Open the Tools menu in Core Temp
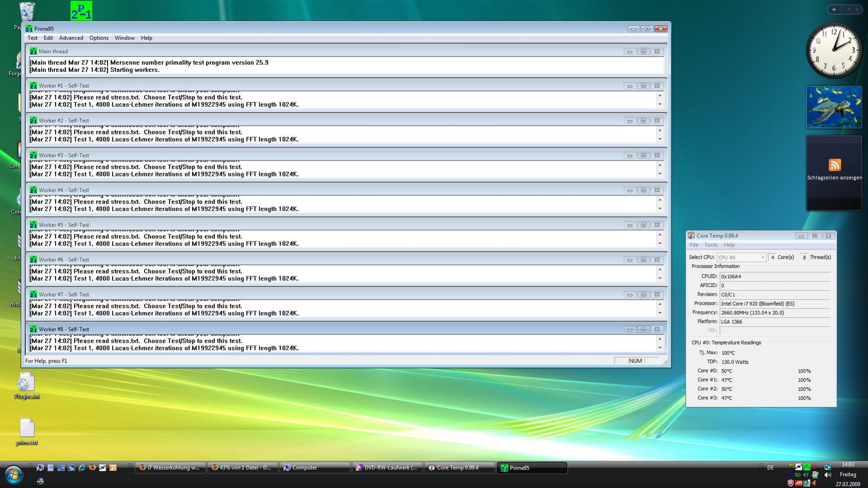This screenshot has height=488, width=868. tap(711, 245)
